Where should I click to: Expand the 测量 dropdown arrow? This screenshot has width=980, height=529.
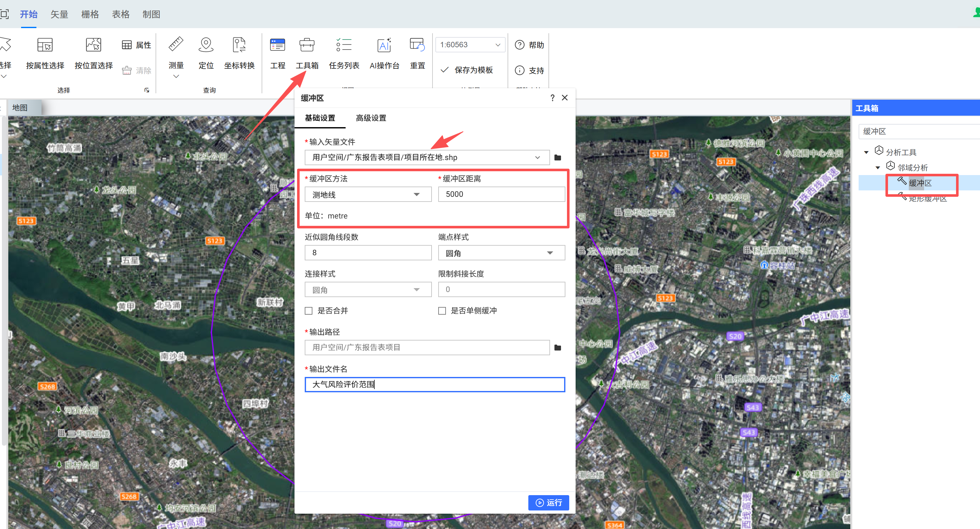[x=176, y=76]
